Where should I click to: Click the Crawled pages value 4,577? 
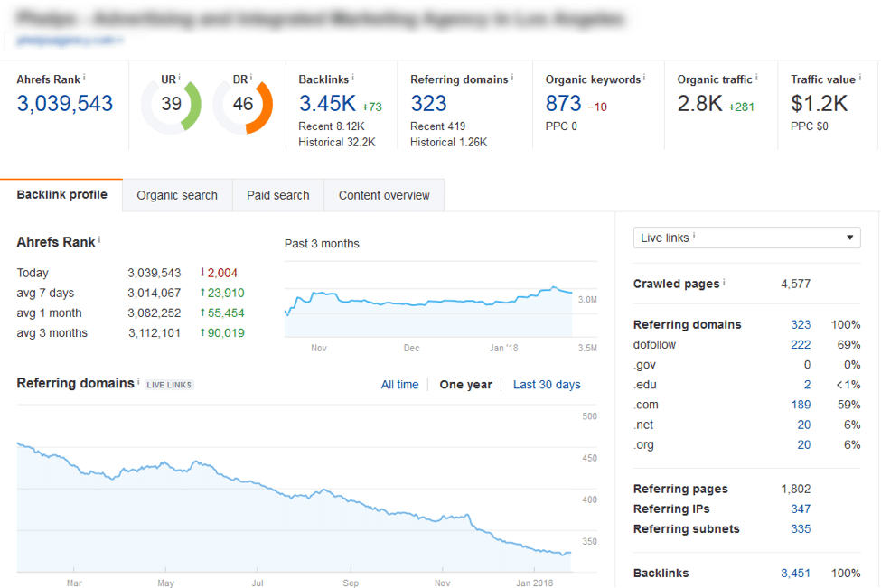pos(795,285)
